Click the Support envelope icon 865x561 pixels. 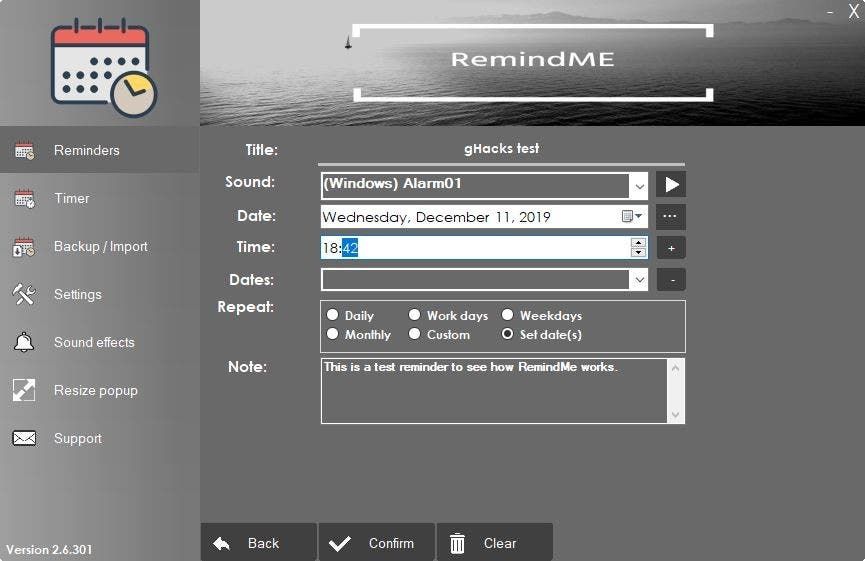click(x=24, y=439)
